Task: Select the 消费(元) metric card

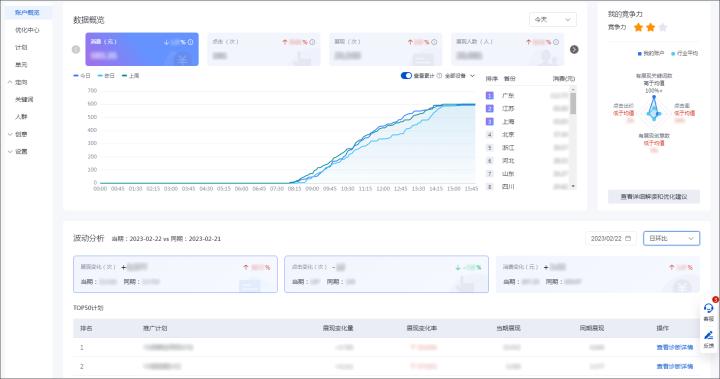Action: [142, 49]
